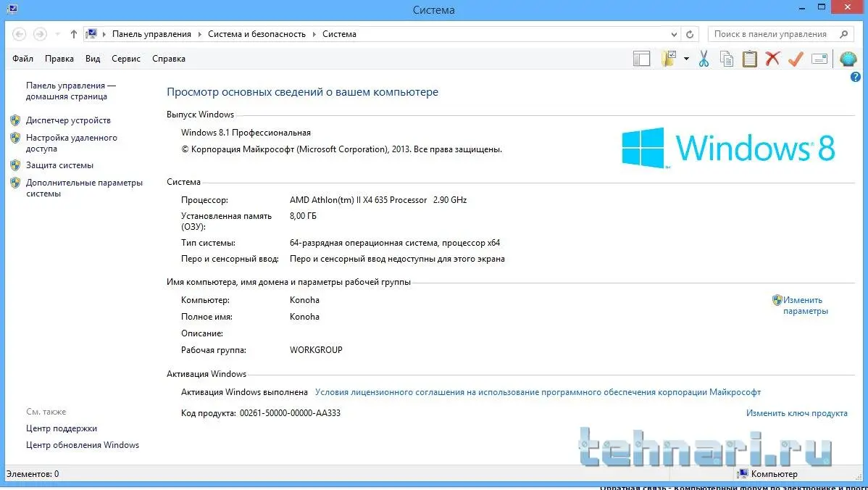The width and height of the screenshot is (868, 490).
Task: Click Изменить ключ продукта link
Action: [x=796, y=413]
